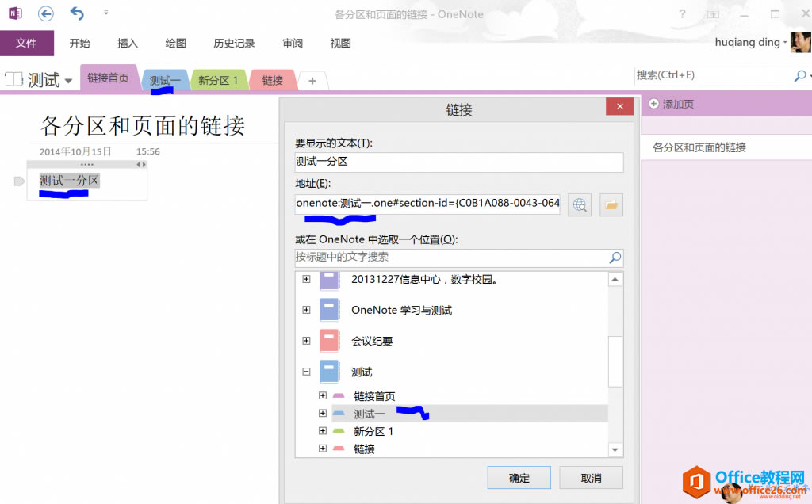Select 新分区 1 section in location tree
The width and height of the screenshot is (812, 504).
click(x=373, y=432)
